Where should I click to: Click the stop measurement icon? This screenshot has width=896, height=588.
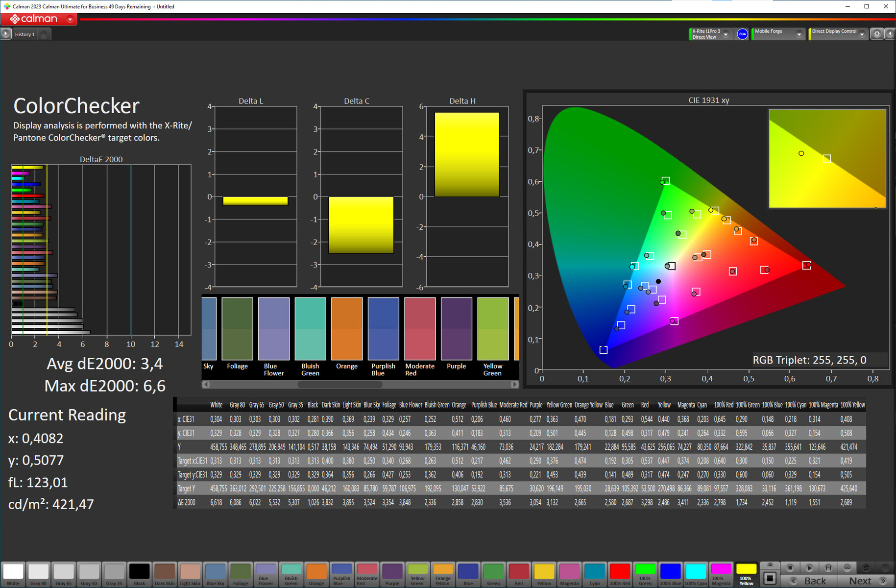[x=790, y=567]
